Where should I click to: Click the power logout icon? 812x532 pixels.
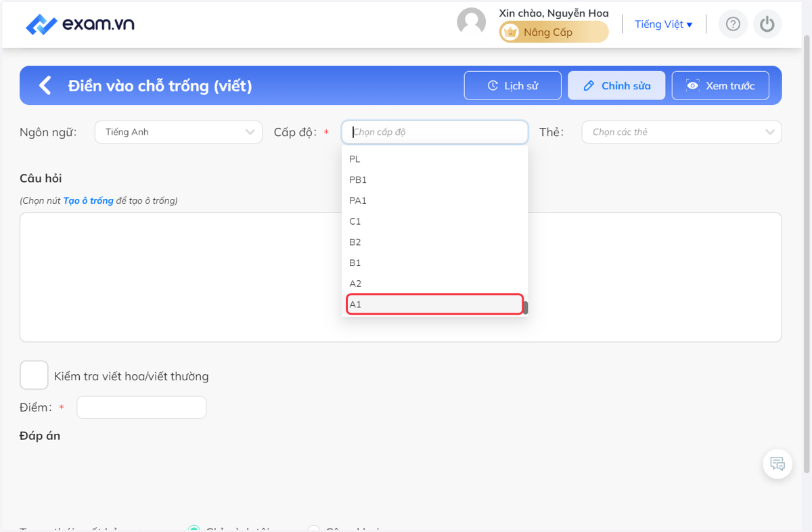767,24
